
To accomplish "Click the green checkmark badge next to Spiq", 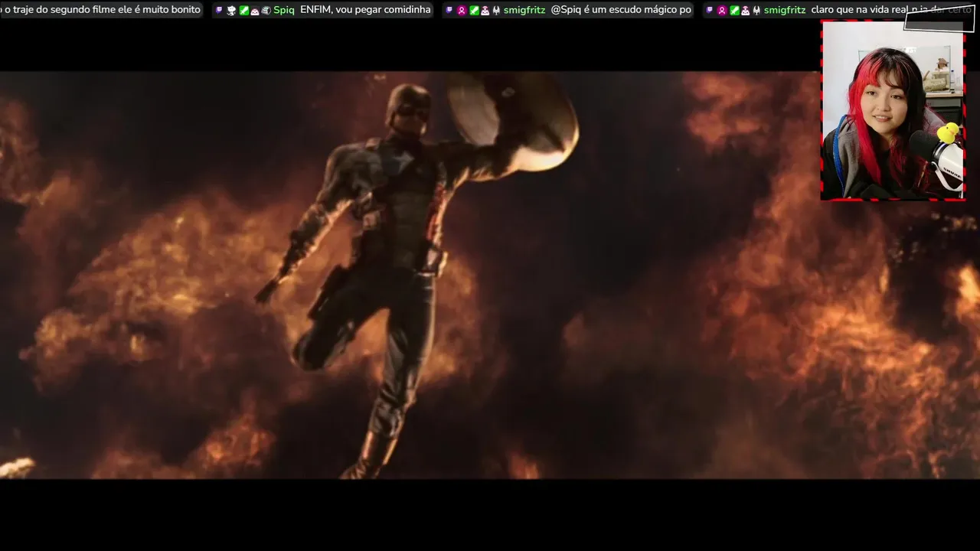I will click(243, 10).
